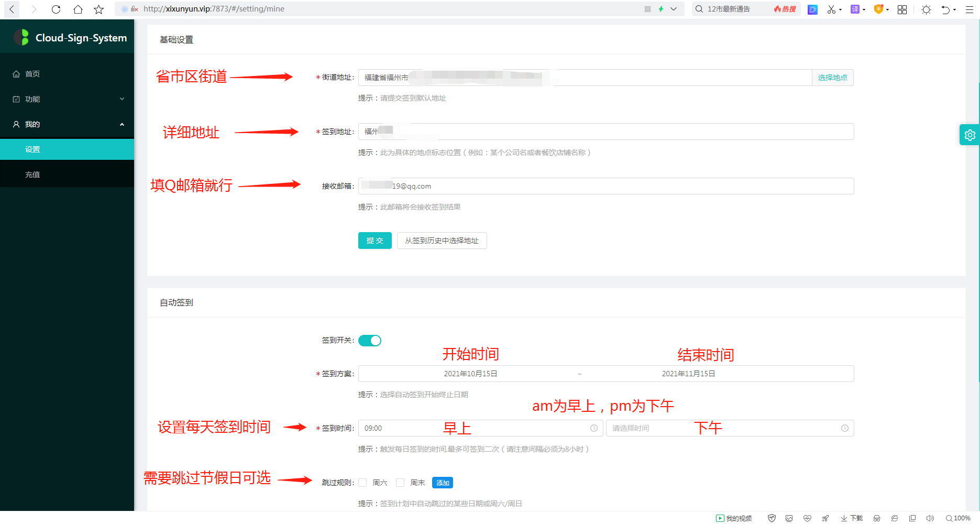Click the split window icon in status bar

(912, 518)
